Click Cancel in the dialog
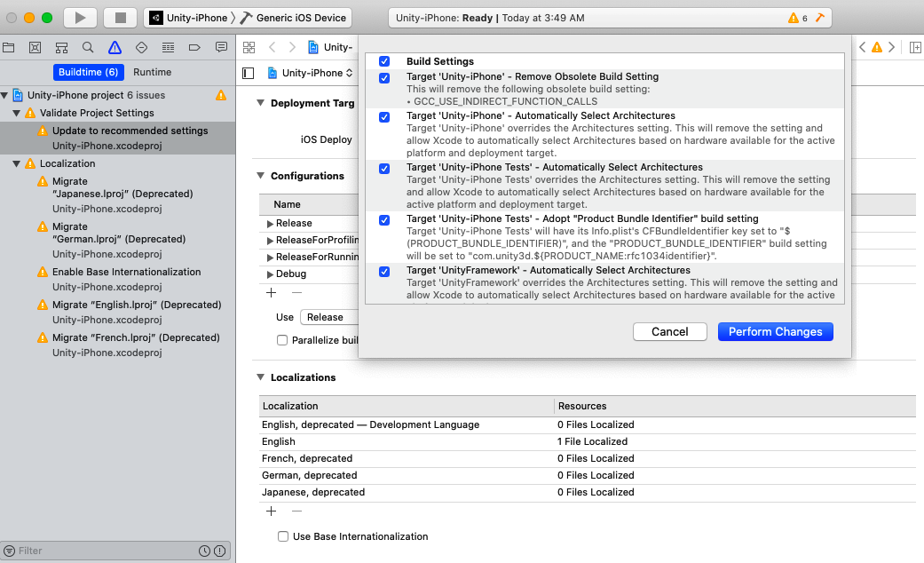924x563 pixels. tap(670, 332)
